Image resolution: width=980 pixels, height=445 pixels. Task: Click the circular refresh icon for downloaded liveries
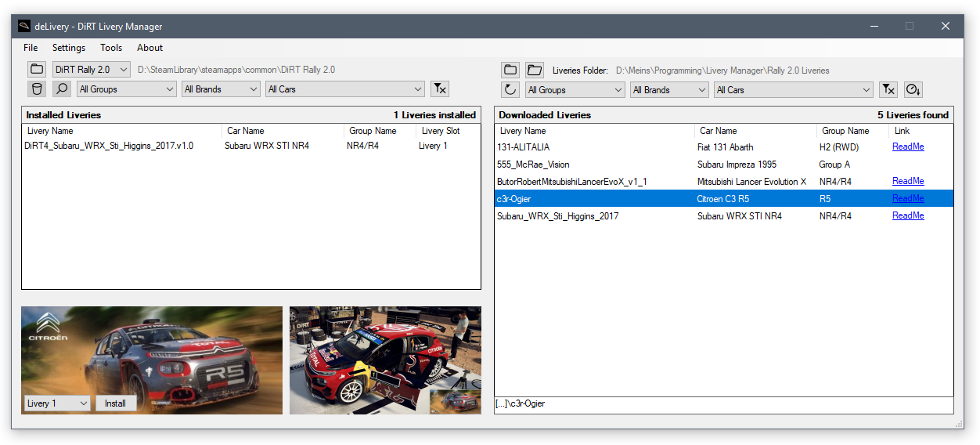(510, 90)
